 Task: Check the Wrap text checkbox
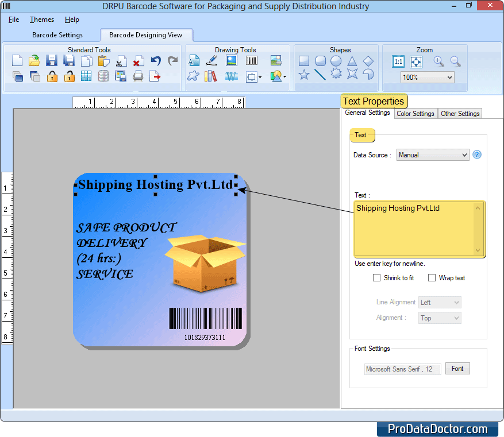coord(432,278)
